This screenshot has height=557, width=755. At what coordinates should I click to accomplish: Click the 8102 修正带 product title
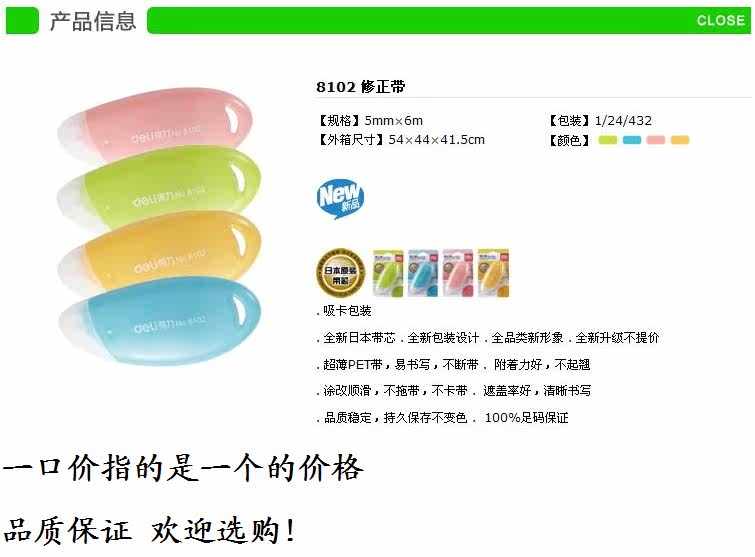tap(361, 87)
